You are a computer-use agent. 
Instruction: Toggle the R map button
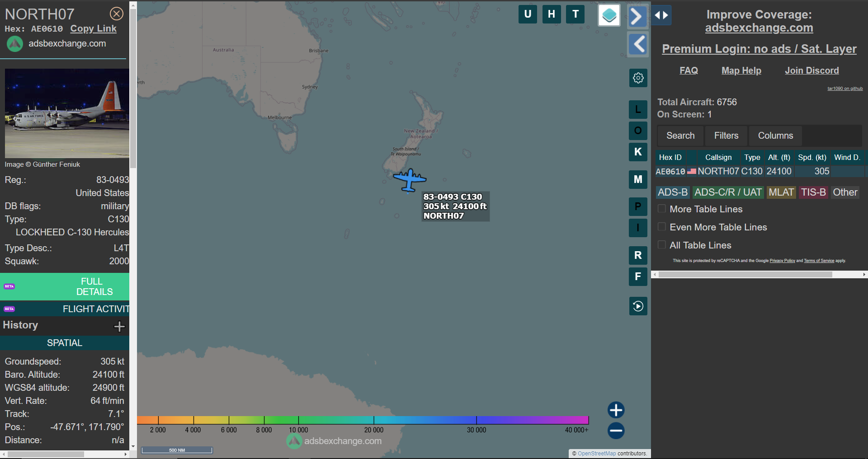(x=638, y=255)
